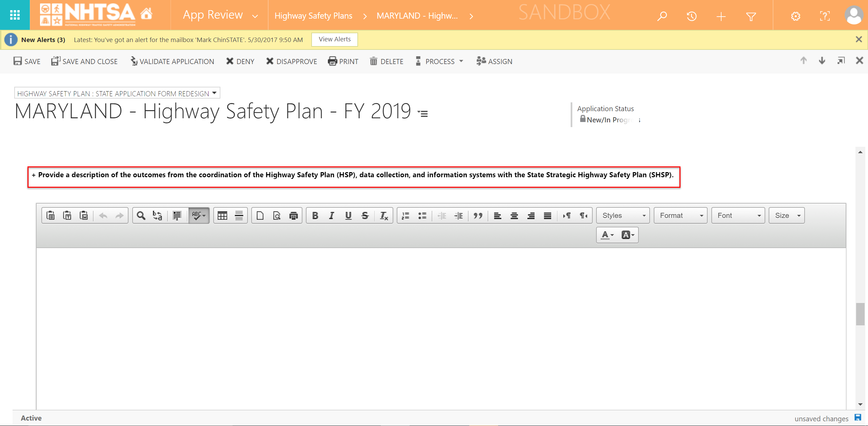Click the Find magnifier icon in editor
Image resolution: width=868 pixels, height=426 pixels.
pos(141,216)
